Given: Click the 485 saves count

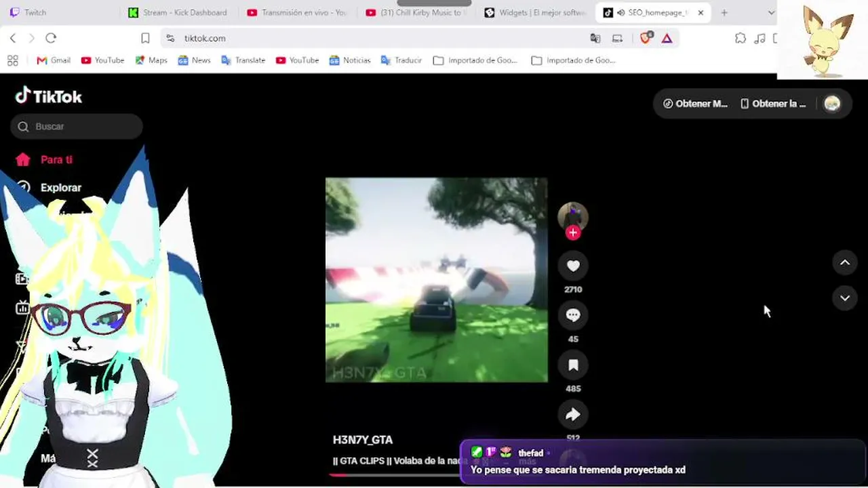Looking at the screenshot, I should pyautogui.click(x=573, y=388).
